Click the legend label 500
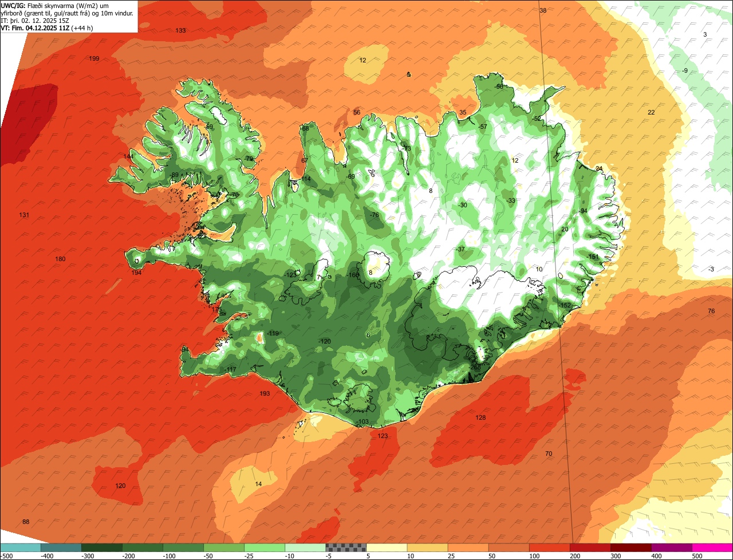The image size is (733, 560). 697,555
